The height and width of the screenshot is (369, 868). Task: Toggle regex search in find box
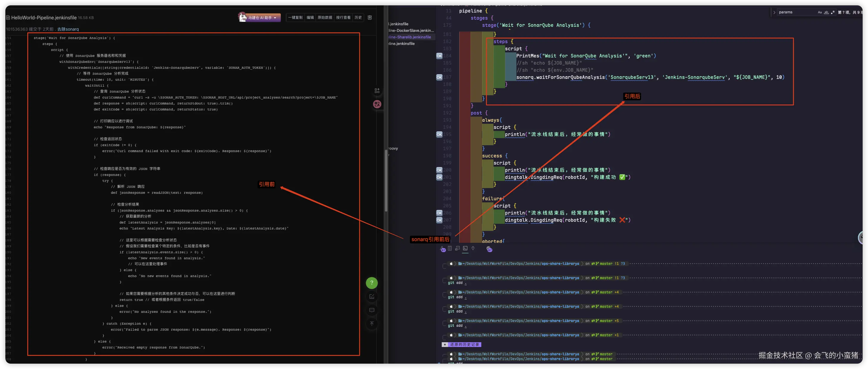(x=833, y=12)
